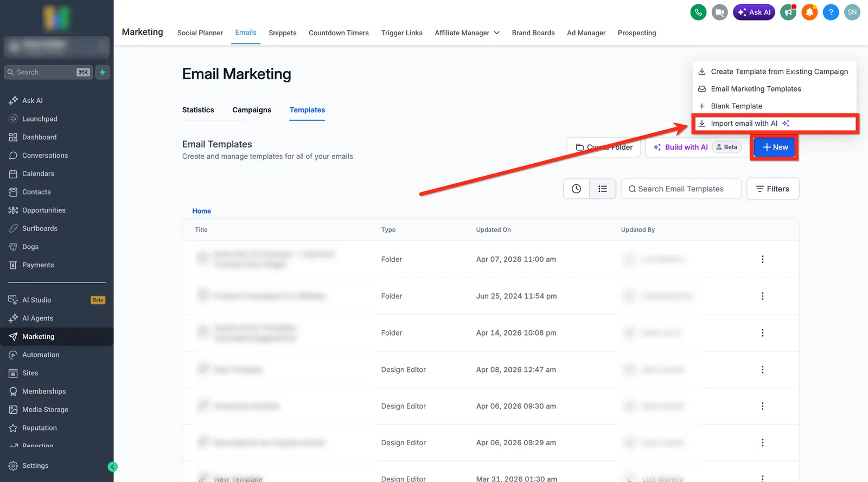Select the Templates sub-tab
Image resolution: width=868 pixels, height=482 pixels.
307,110
